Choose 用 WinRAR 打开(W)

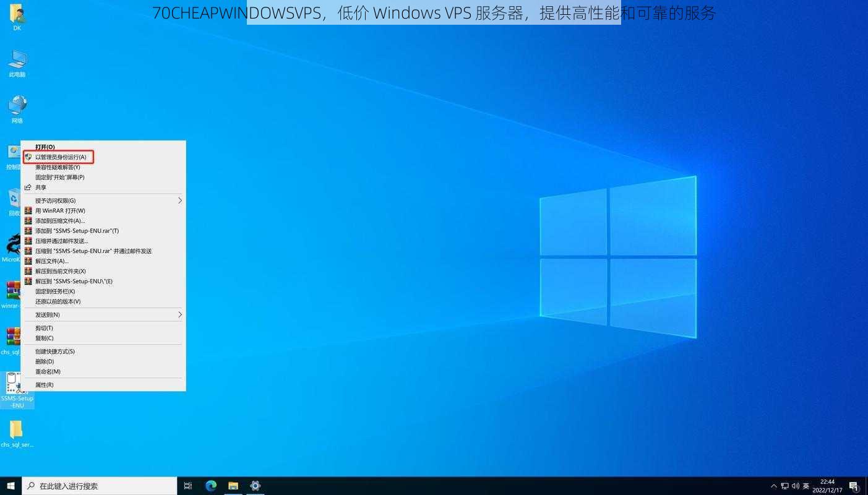103,211
